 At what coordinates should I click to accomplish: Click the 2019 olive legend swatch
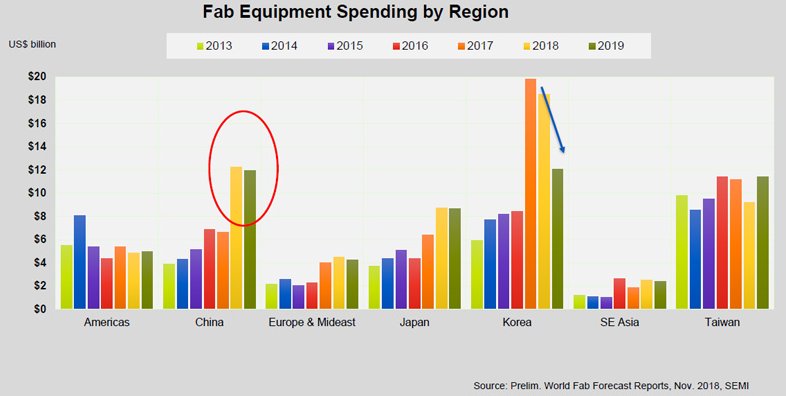[x=592, y=46]
